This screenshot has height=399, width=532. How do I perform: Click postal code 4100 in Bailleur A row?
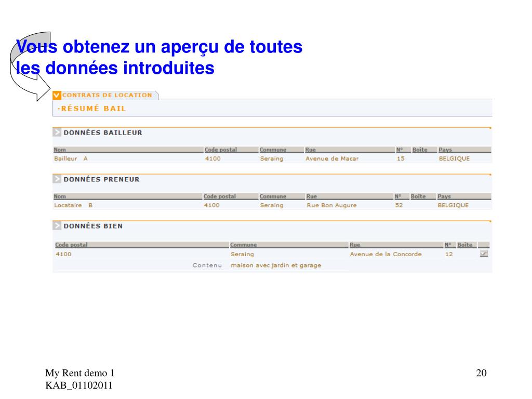coord(212,158)
